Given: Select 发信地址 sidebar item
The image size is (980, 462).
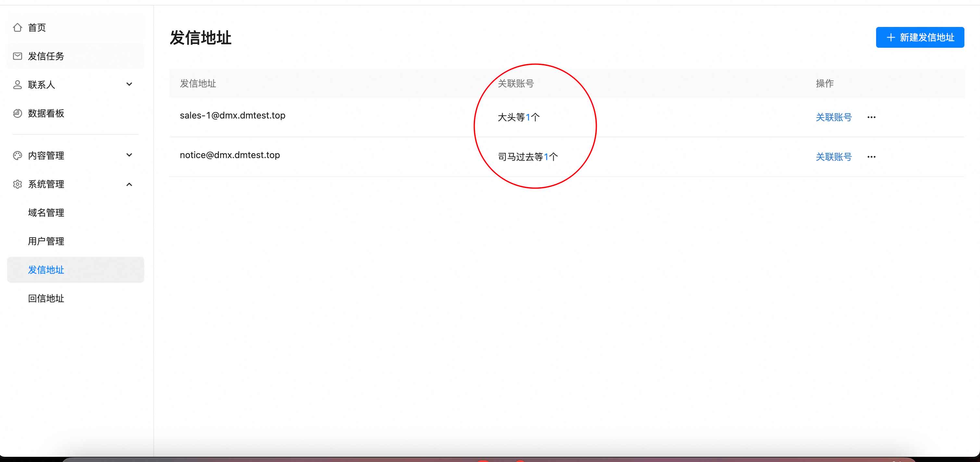Looking at the screenshot, I should click(46, 270).
